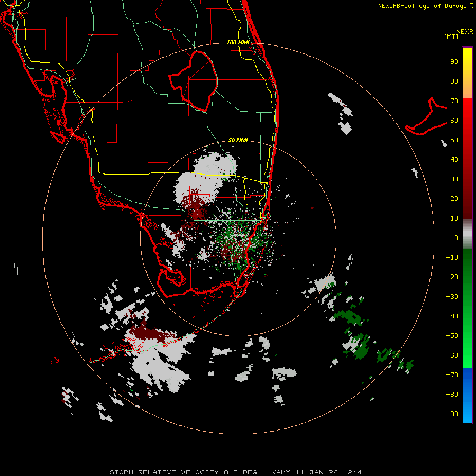
Task: Click the NEXR label above the color scale
Action: click(464, 32)
